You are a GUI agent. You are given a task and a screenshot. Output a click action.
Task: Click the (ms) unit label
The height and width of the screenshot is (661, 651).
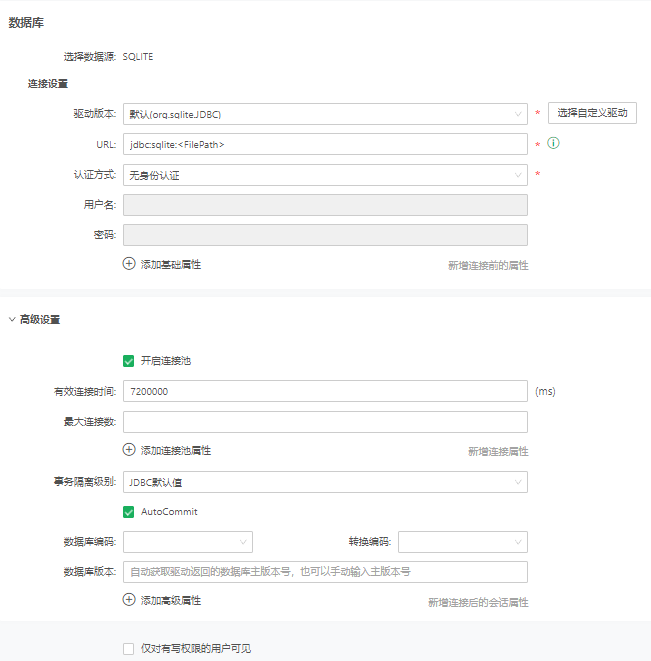pyautogui.click(x=545, y=392)
